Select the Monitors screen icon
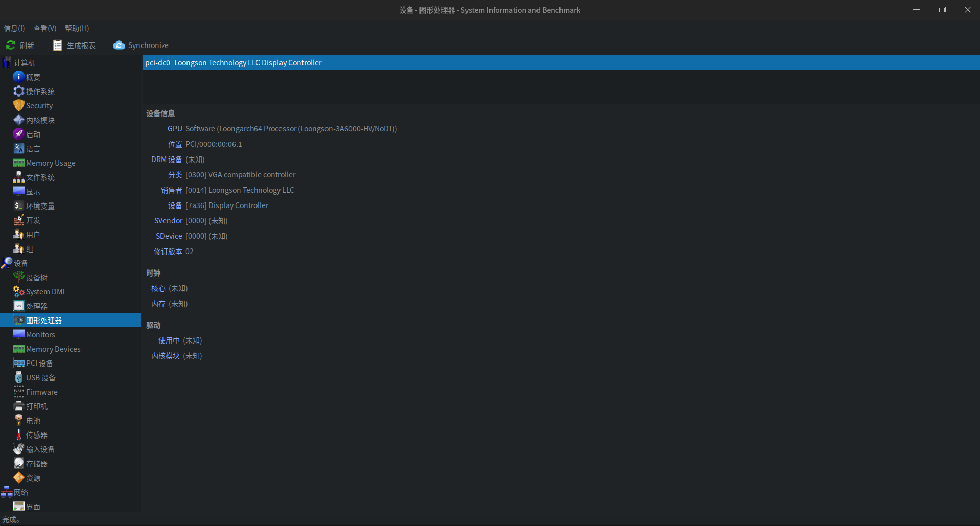The image size is (980, 526). [18, 334]
